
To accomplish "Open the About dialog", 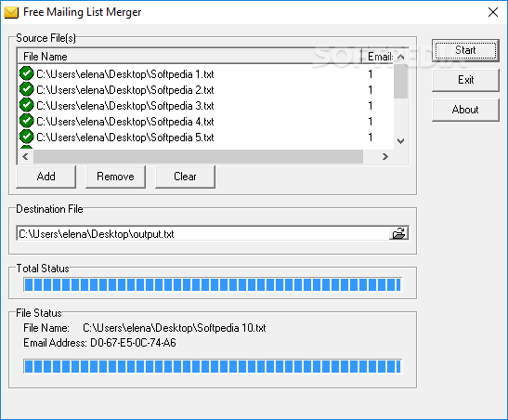I will tap(465, 110).
